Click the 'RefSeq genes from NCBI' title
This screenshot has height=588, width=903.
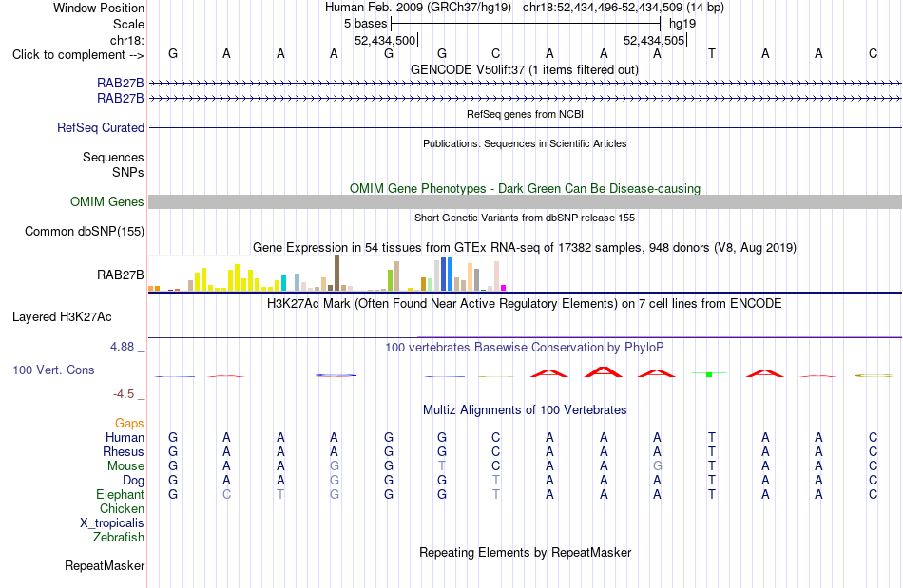[526, 114]
